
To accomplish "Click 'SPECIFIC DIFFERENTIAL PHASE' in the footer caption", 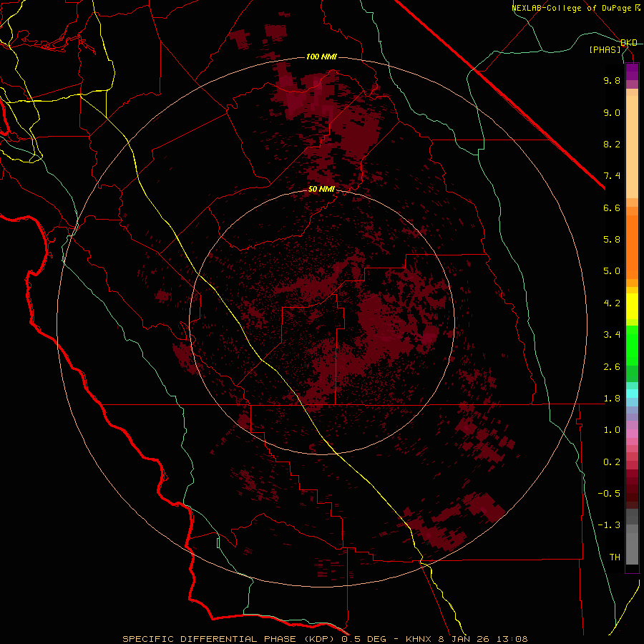I will pyautogui.click(x=209, y=639).
